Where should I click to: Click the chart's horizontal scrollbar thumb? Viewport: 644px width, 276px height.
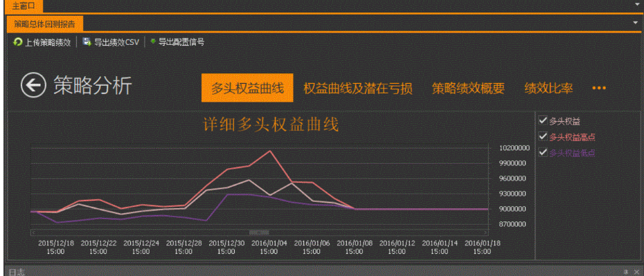[x=259, y=232]
